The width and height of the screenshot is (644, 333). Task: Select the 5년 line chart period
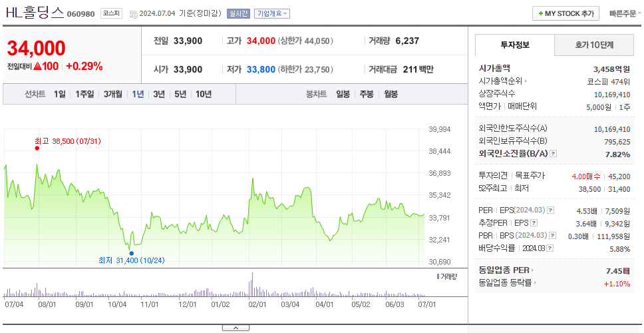coord(180,94)
